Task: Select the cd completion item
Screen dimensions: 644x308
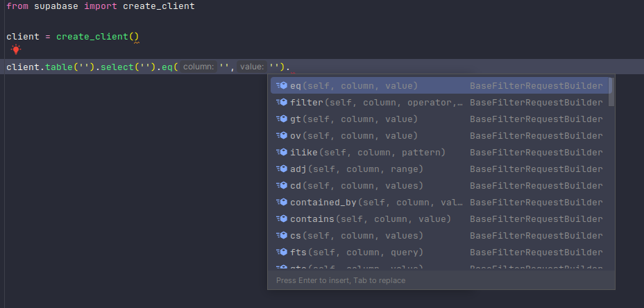Action: click(x=439, y=186)
